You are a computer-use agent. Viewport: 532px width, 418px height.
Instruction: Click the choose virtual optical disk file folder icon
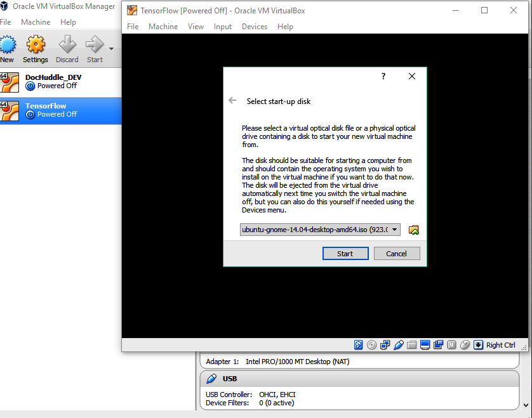coord(413,230)
